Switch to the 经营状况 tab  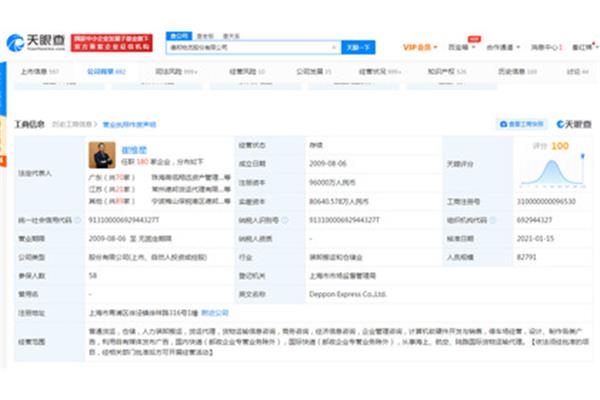380,72
